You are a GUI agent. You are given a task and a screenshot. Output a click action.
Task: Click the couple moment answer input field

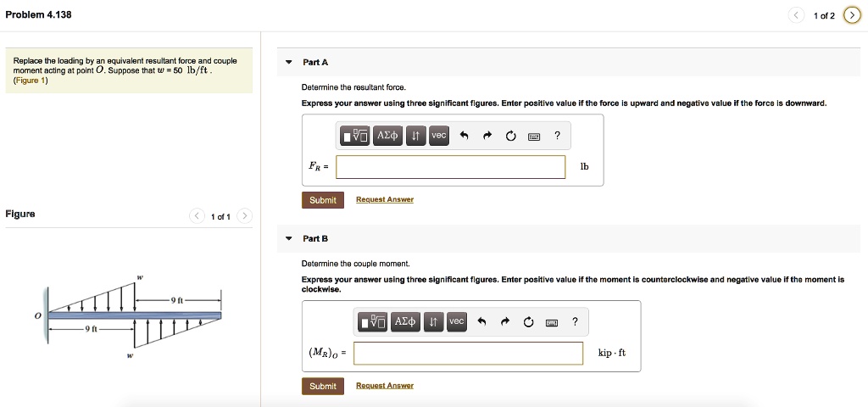[x=468, y=353]
